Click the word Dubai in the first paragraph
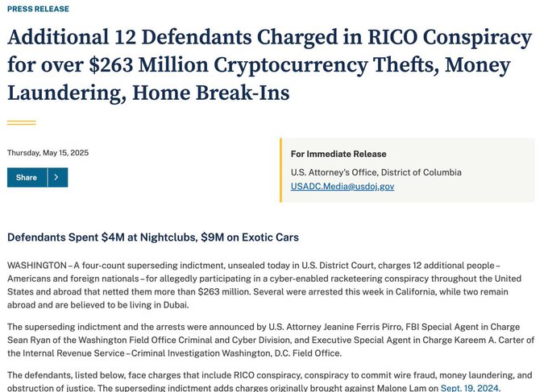This screenshot has height=392, width=548. tap(176, 305)
